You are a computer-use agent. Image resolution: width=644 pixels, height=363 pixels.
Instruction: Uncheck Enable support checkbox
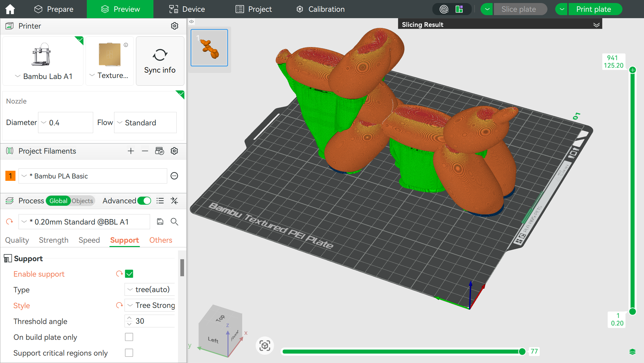pos(129,274)
